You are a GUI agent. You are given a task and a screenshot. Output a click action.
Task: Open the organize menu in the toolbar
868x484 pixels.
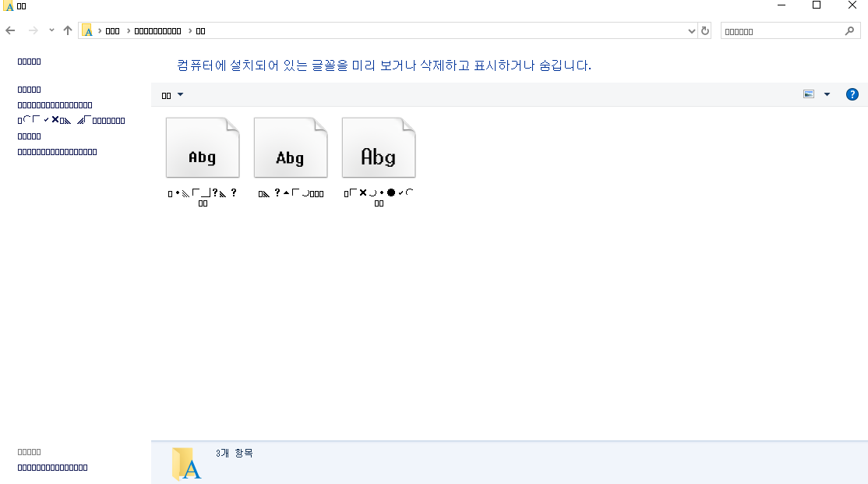pos(172,95)
